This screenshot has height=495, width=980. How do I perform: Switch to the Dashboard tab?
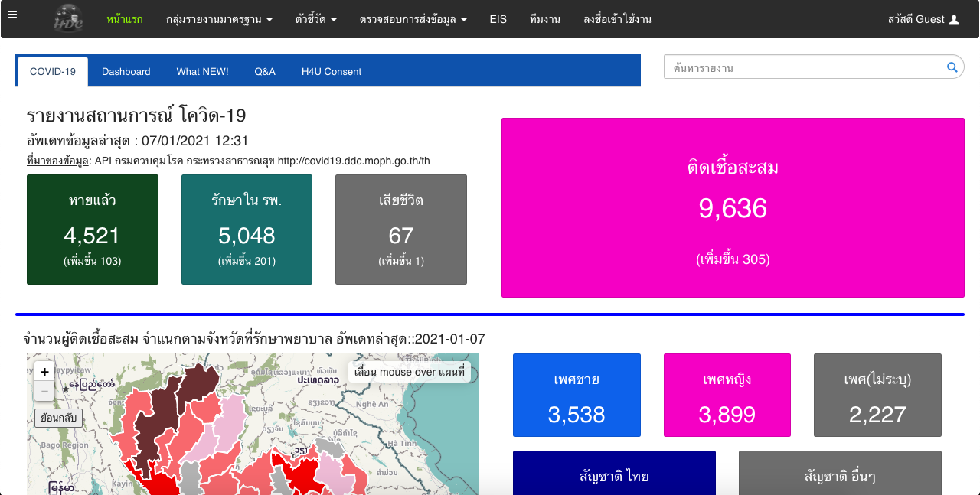coord(126,72)
